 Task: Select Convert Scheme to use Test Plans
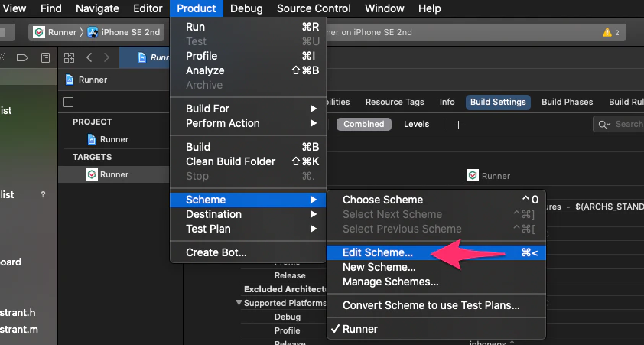pos(436,305)
